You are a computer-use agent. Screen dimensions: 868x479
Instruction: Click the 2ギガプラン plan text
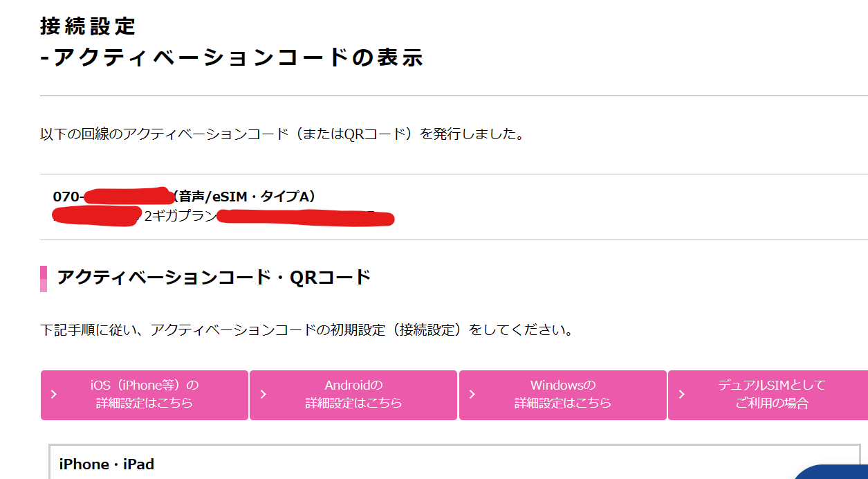(x=181, y=216)
